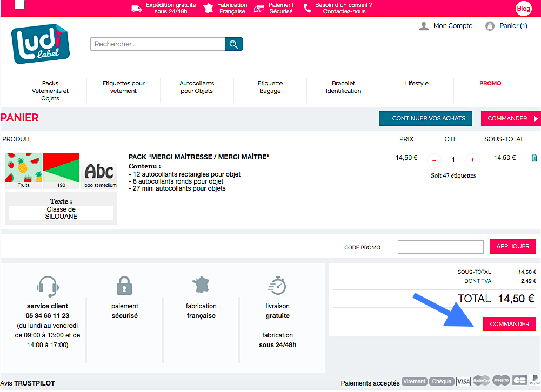Click the padlock secure payment icon

pyautogui.click(x=124, y=286)
